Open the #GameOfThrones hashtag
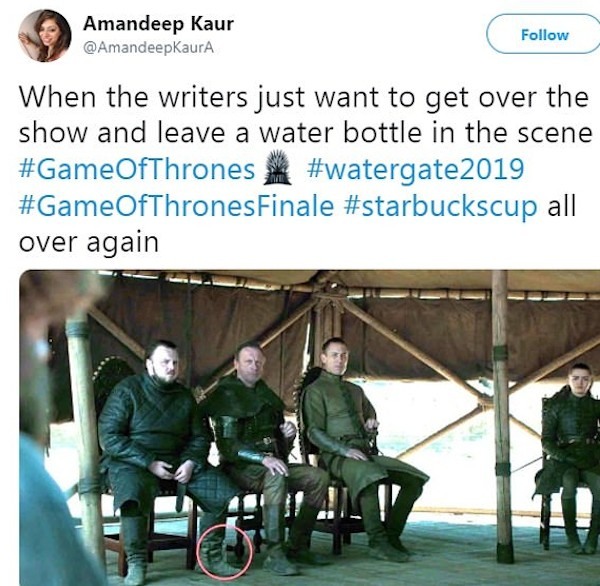 coord(137,169)
